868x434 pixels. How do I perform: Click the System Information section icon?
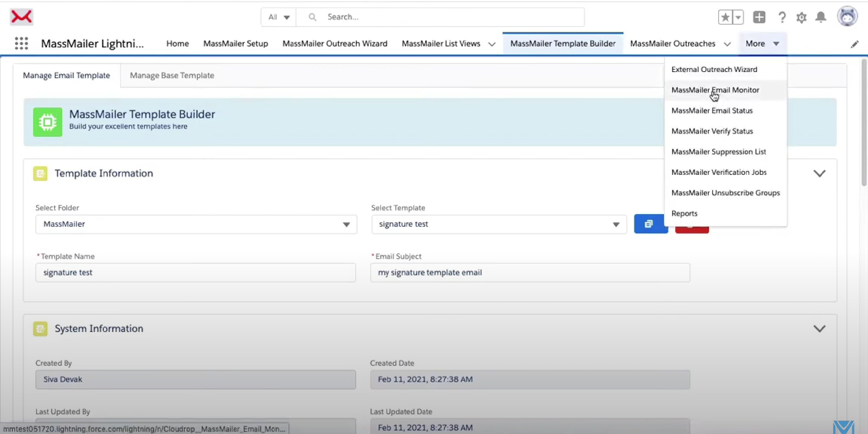pos(40,329)
